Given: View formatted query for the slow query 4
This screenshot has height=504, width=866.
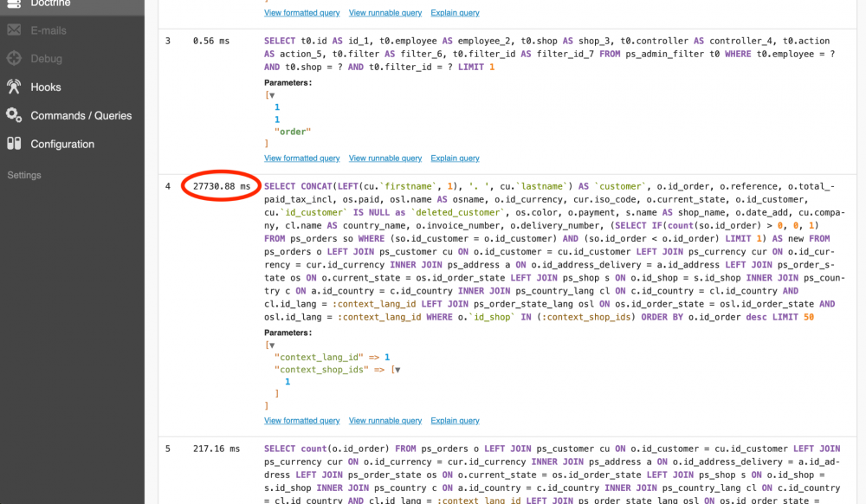Looking at the screenshot, I should [x=301, y=420].
